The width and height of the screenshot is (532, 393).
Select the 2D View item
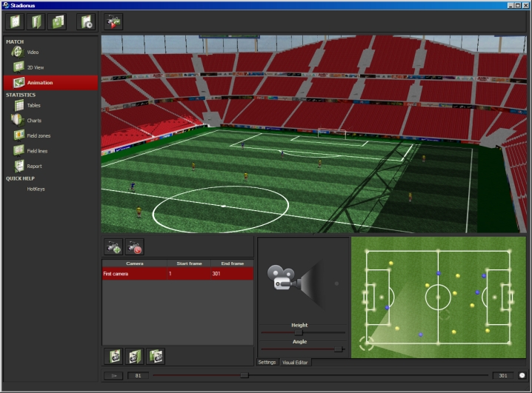click(x=36, y=67)
